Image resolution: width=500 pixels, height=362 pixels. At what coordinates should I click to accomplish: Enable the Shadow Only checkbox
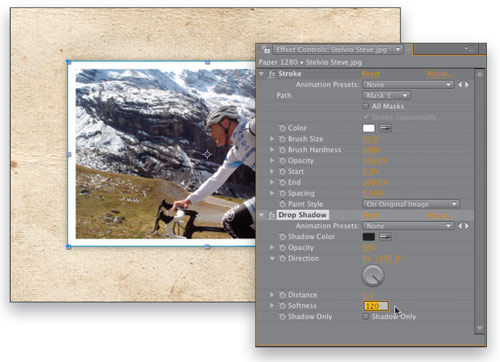(366, 317)
